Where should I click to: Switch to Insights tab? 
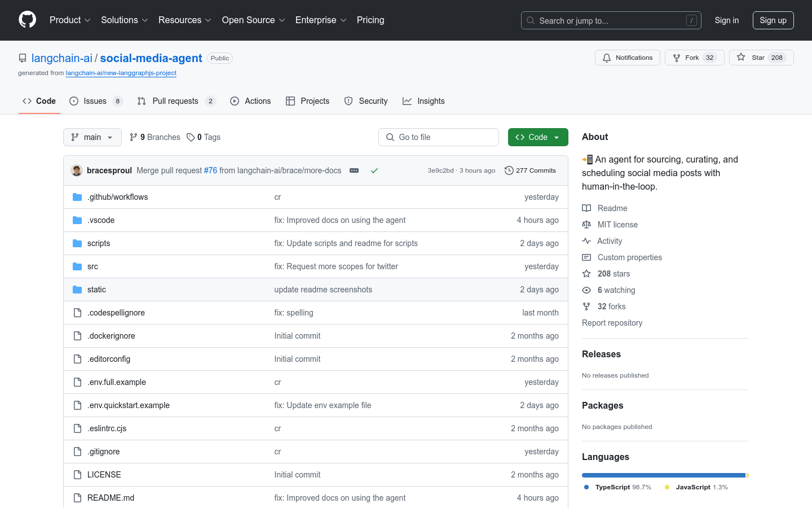[x=424, y=101]
